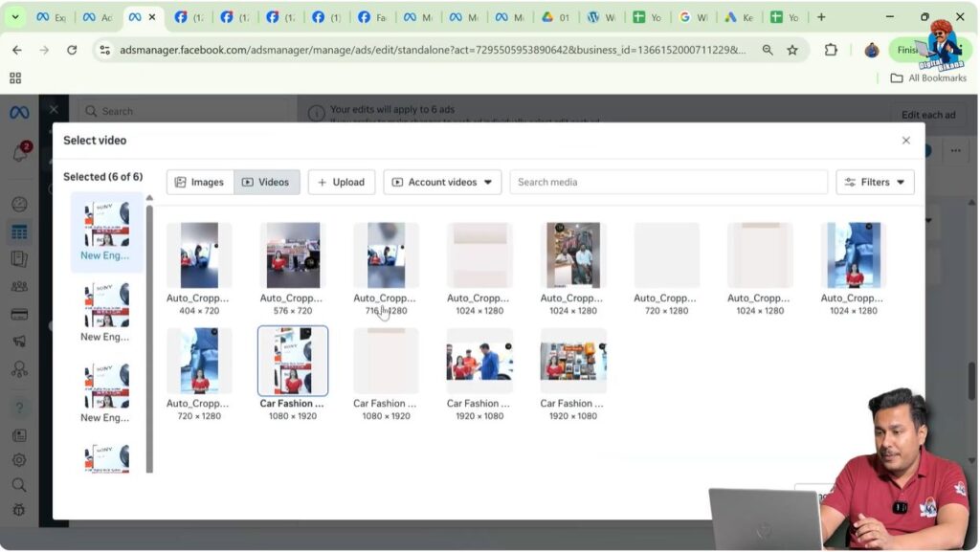Open the Audiences people icon
The height and width of the screenshot is (552, 980).
[x=18, y=285]
